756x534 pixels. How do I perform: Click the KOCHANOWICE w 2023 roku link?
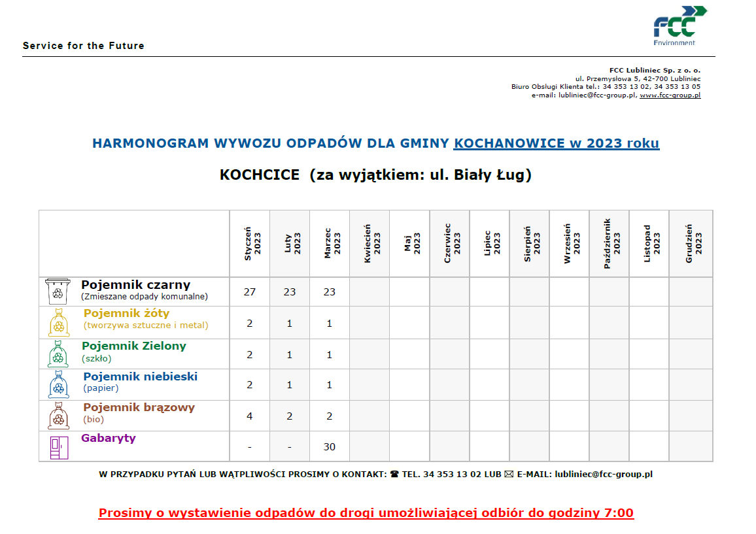coord(556,143)
